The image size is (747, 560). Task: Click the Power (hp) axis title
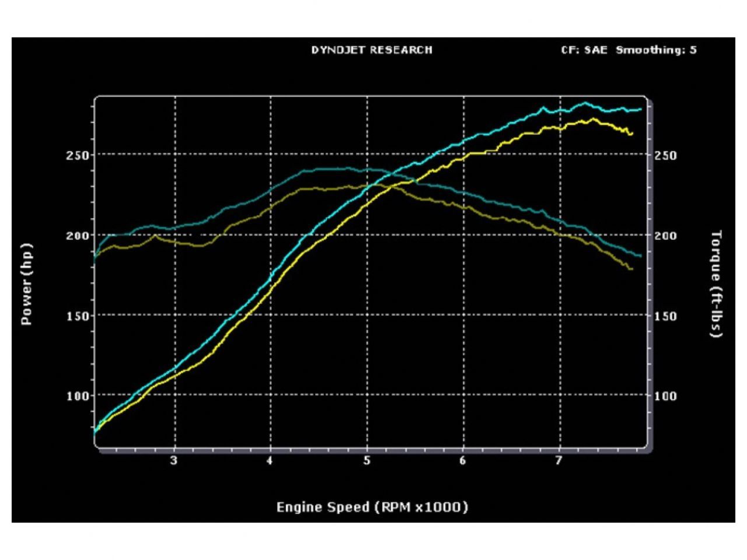27,284
